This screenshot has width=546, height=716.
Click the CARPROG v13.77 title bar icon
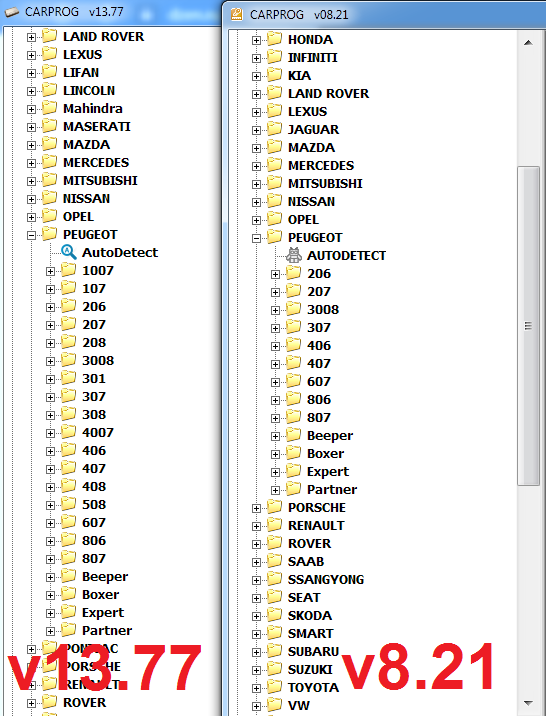pos(11,11)
